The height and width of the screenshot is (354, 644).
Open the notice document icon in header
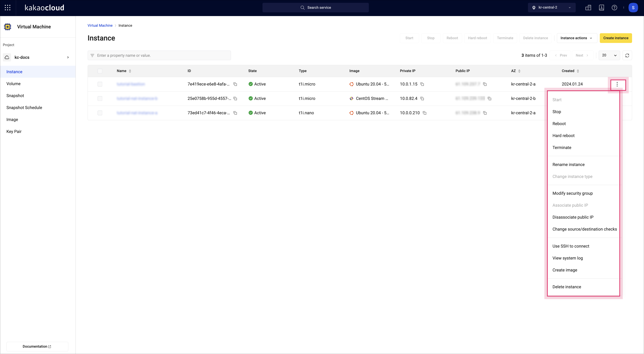[601, 8]
